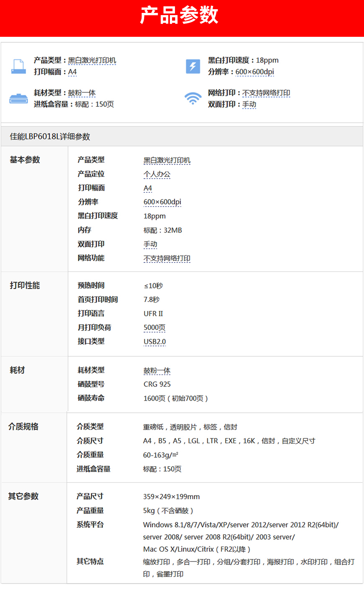364x592 pixels.
Task: Click the Windows 8.1/8/7/Vista/XP system line
Action: [241, 525]
